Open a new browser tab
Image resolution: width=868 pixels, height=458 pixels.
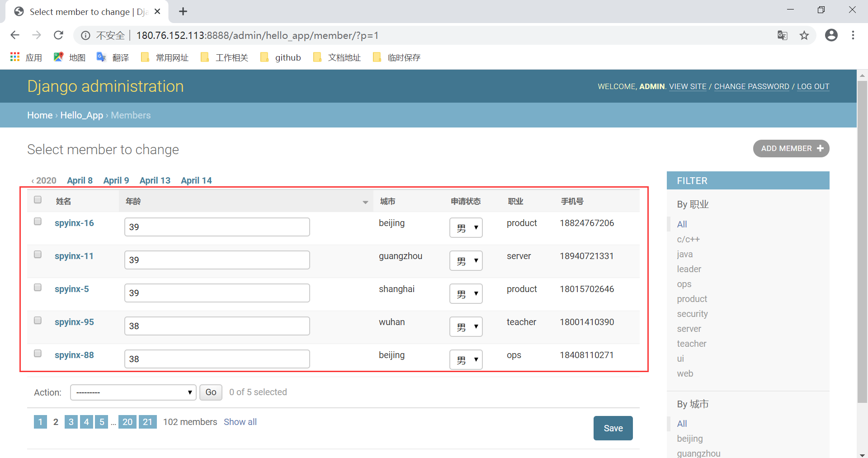click(x=183, y=11)
